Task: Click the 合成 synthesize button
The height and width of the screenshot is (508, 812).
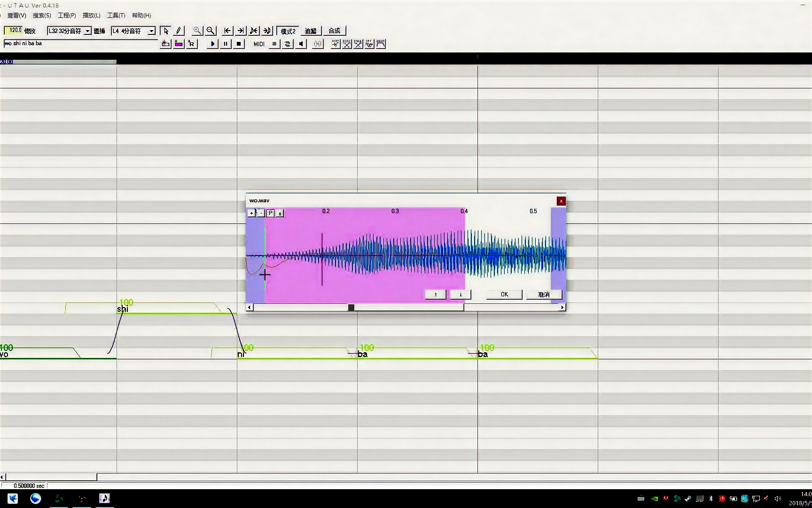Action: 334,31
